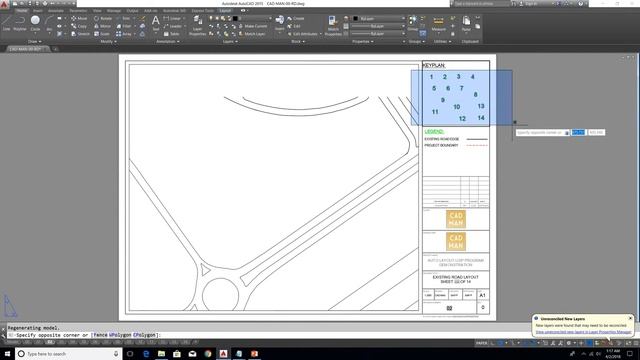Viewport: 640px width, 360px height.
Task: Open the ByLayer lineweight dropdown
Action: pyautogui.click(x=378, y=26)
